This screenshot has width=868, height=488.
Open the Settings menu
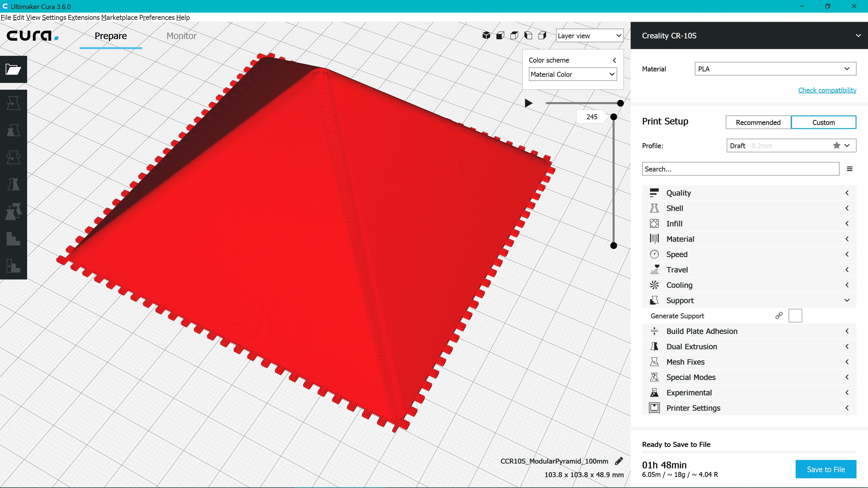click(54, 18)
